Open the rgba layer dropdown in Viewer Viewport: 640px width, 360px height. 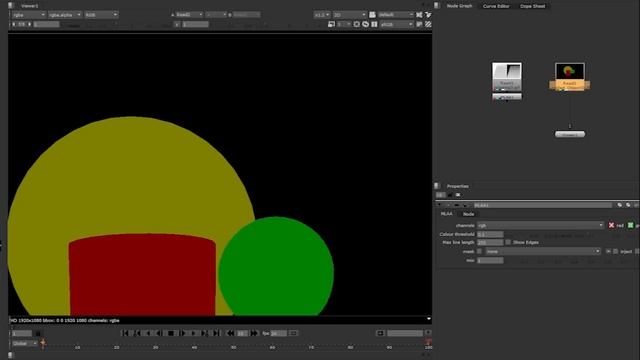[28, 15]
